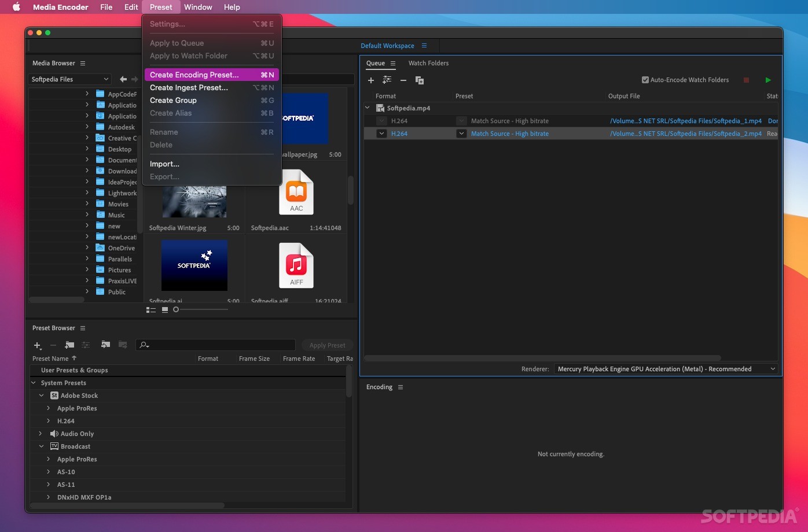Remove the selected queue item with minus icon
808x532 pixels.
[403, 80]
